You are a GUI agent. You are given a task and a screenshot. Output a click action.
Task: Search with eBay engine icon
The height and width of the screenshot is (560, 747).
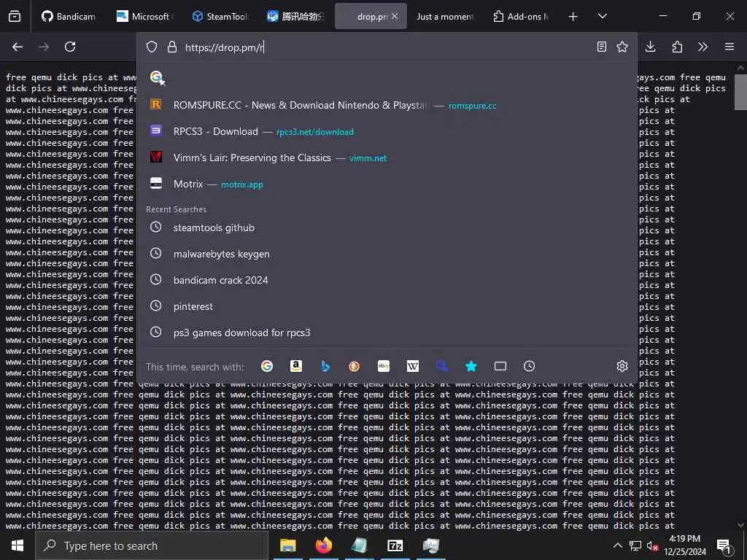[x=384, y=366]
